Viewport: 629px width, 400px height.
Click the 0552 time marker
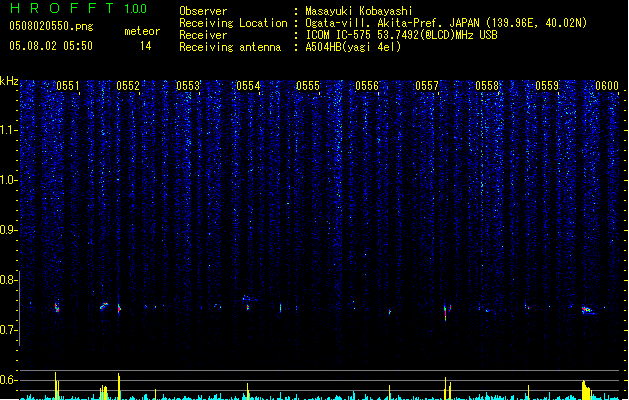128,86
